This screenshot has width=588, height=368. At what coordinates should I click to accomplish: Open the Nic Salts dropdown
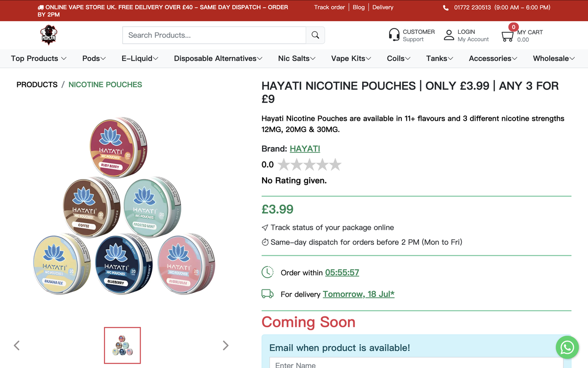coord(297,58)
